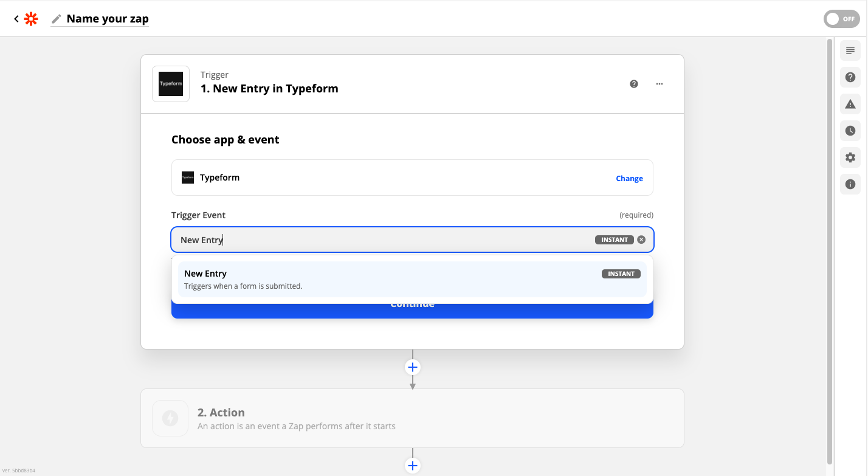
Task: Open the trigger step more options menu
Action: [x=660, y=84]
